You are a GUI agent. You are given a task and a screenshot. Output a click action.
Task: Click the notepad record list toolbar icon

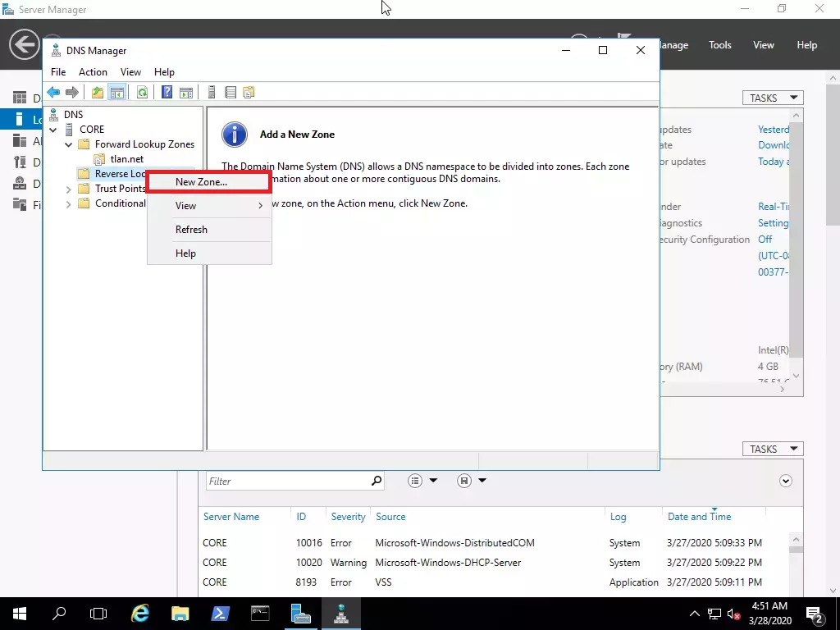pos(231,92)
